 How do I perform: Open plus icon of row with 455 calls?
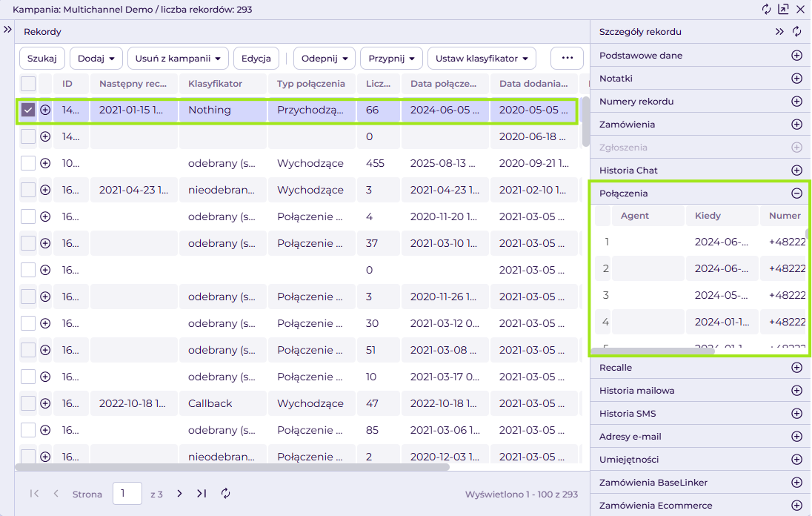pos(46,163)
